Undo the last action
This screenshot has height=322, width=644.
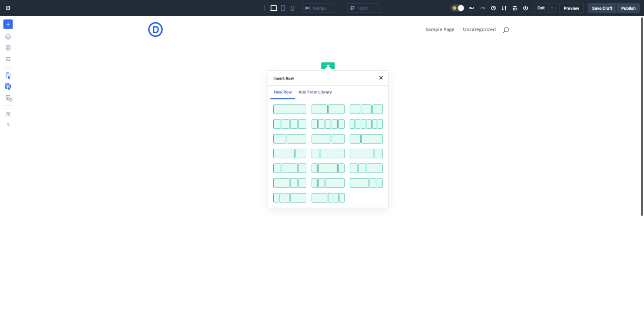(x=472, y=8)
